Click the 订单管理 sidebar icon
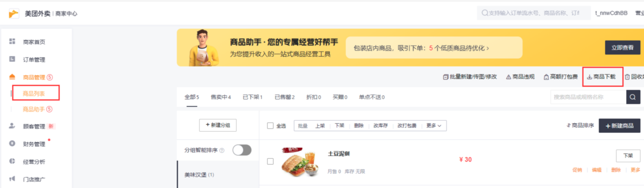Screen dimensions: 644x188 [x=12, y=59]
